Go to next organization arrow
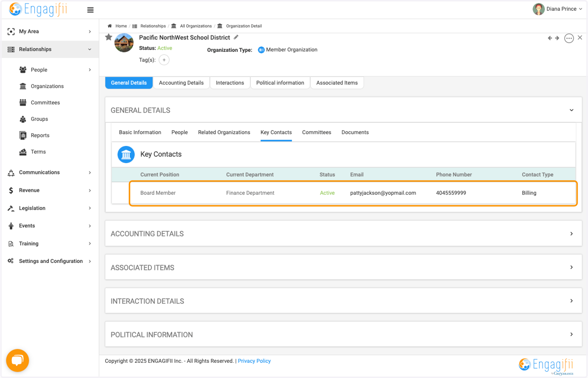 557,38
